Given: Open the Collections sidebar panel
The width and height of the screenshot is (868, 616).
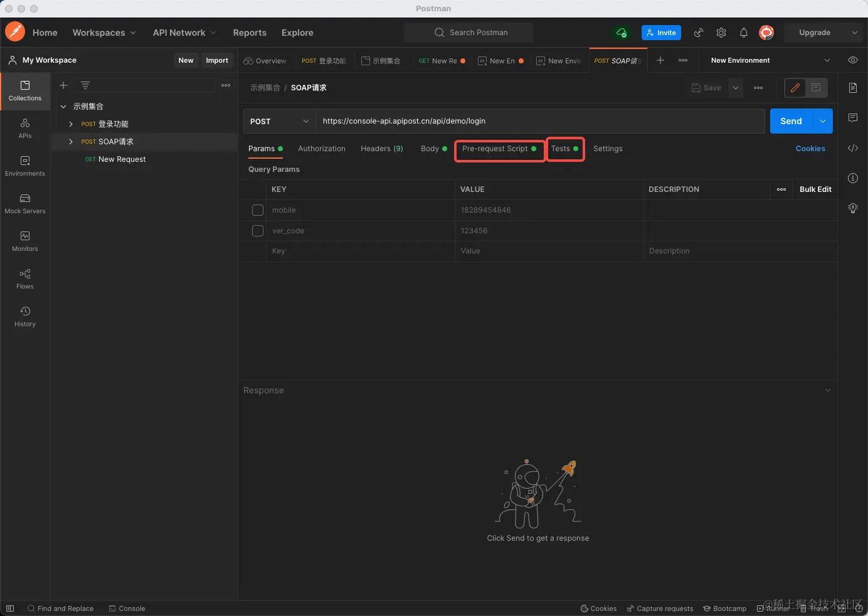Looking at the screenshot, I should (x=25, y=91).
